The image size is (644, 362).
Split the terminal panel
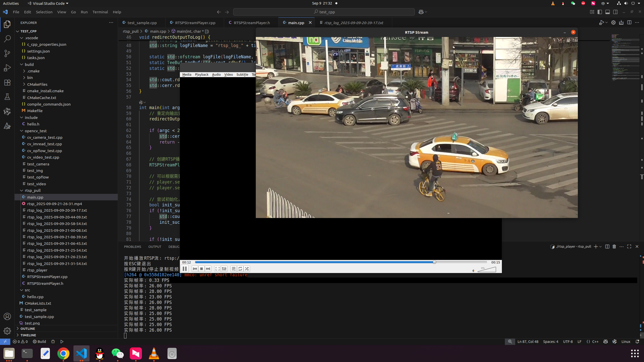tap(607, 247)
